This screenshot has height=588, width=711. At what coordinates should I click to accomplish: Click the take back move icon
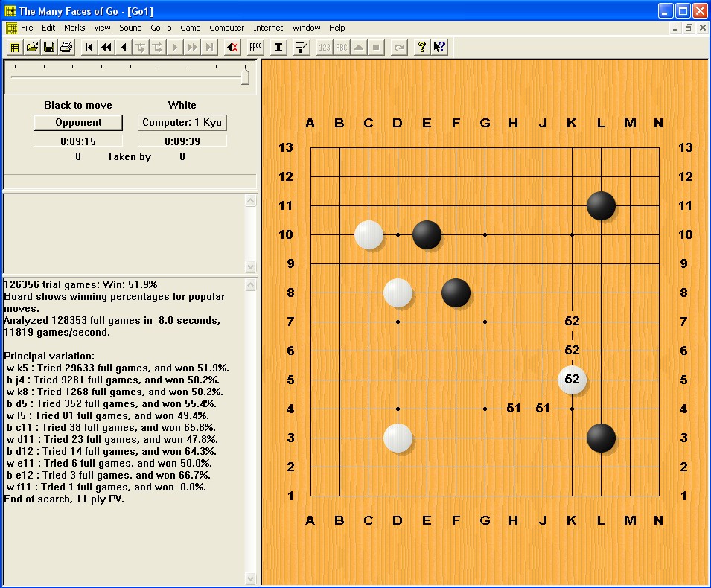pyautogui.click(x=232, y=47)
